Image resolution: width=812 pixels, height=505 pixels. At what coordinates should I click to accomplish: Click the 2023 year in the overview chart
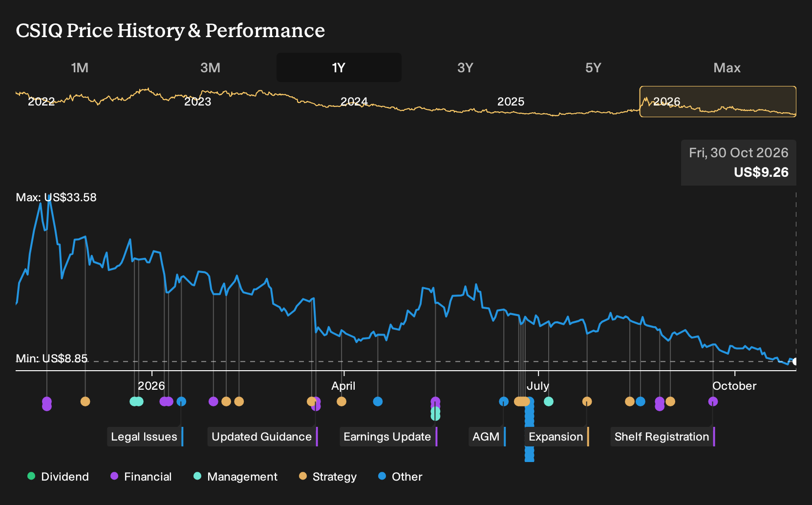coord(198,102)
